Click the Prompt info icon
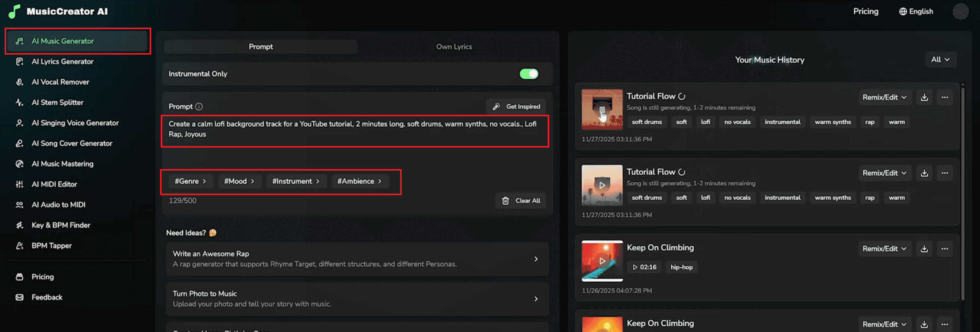The width and height of the screenshot is (980, 332). point(200,106)
